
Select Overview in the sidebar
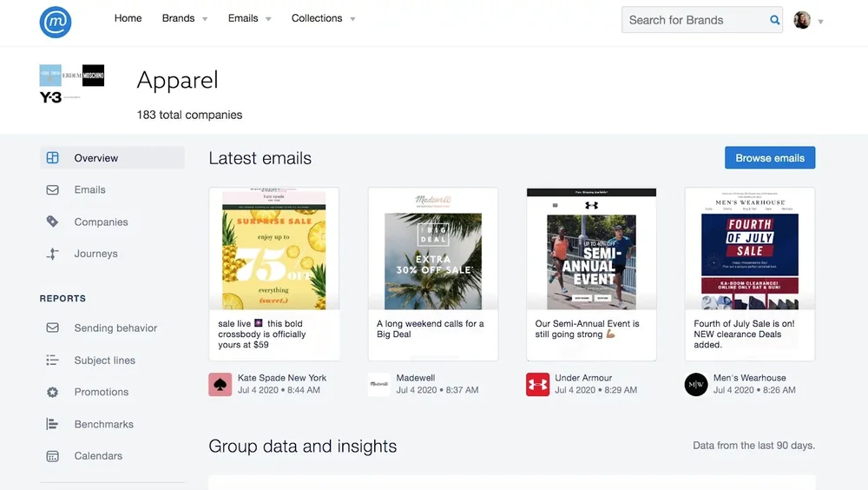[x=112, y=157]
